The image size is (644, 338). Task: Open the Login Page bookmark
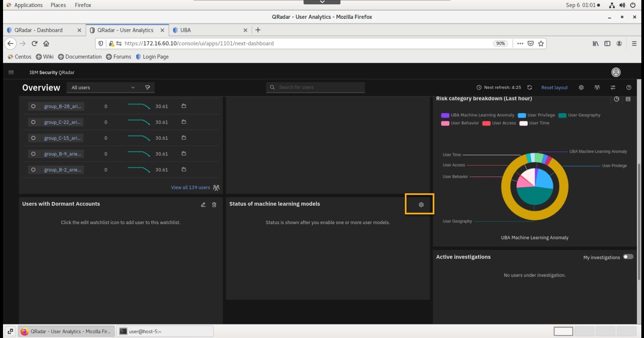click(x=152, y=57)
